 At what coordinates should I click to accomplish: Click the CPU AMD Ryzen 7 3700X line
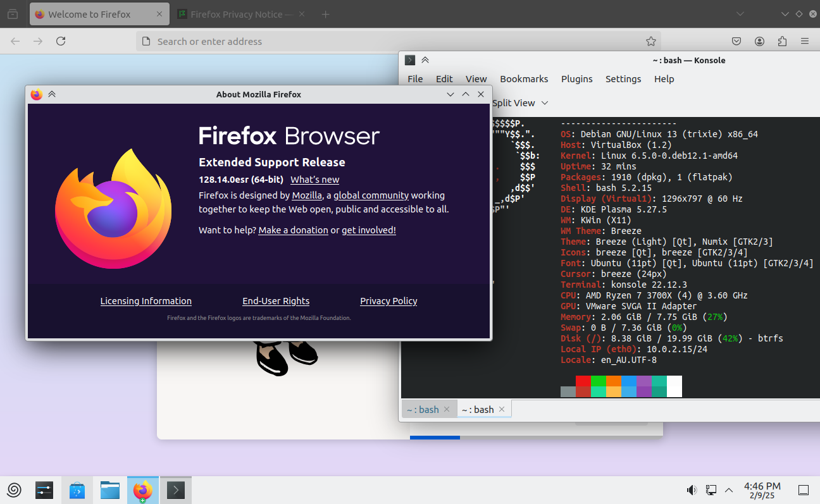pos(654,295)
